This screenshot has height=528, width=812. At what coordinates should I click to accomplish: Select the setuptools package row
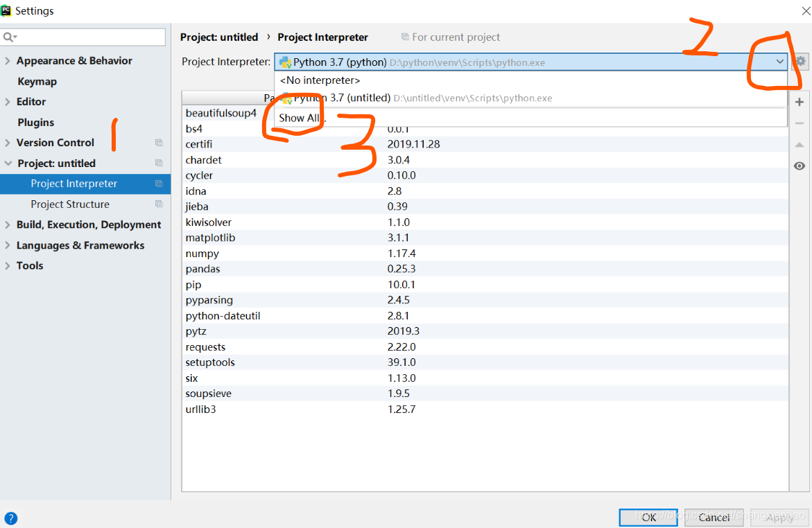coord(485,362)
